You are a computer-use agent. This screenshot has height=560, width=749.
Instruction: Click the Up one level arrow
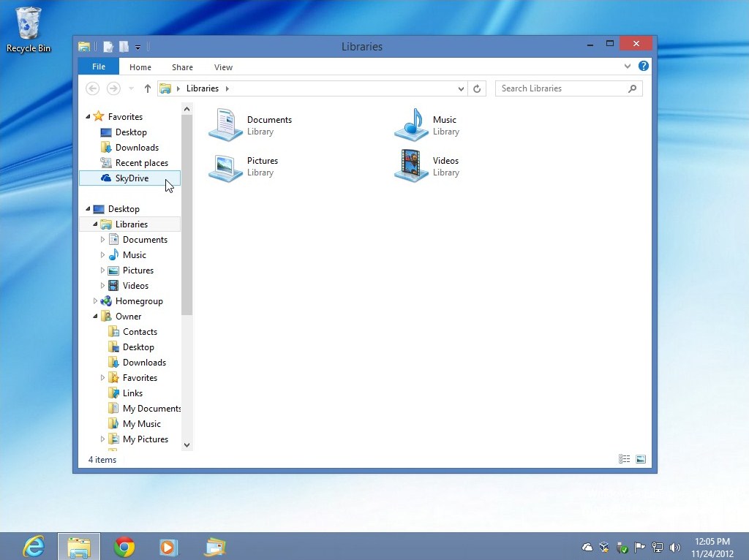[148, 88]
